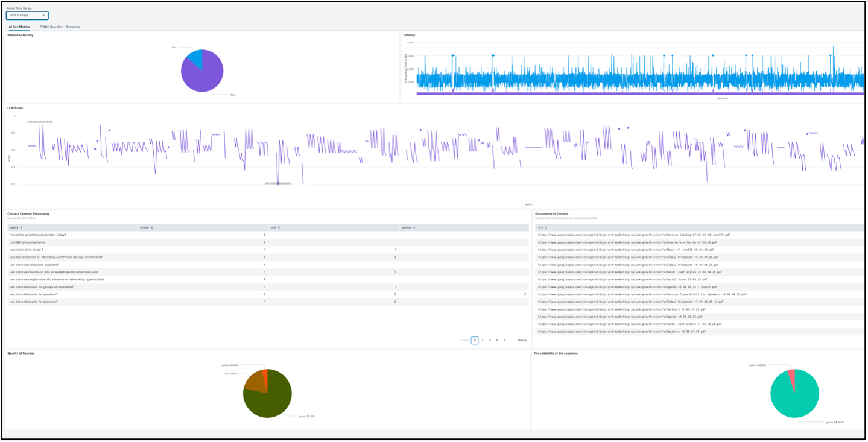Sort documents by the url column
Image resolution: width=868 pixels, height=442 pixels.
(x=541, y=227)
